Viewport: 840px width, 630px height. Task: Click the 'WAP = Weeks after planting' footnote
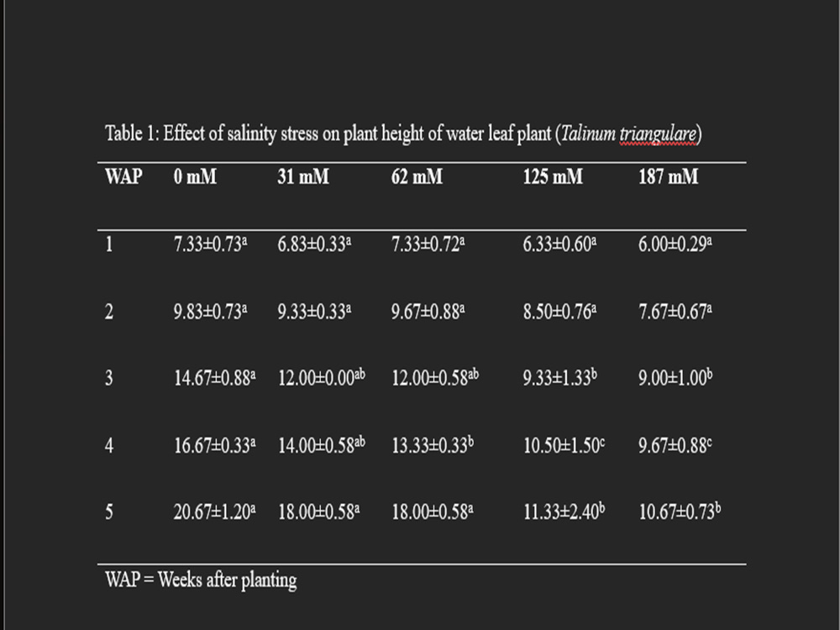click(201, 580)
